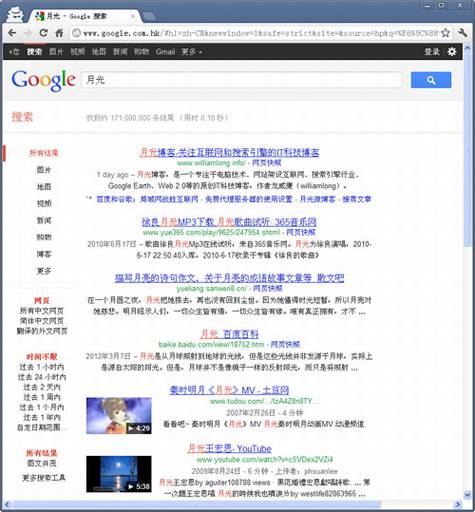Open the 月光博客 result title

point(230,152)
